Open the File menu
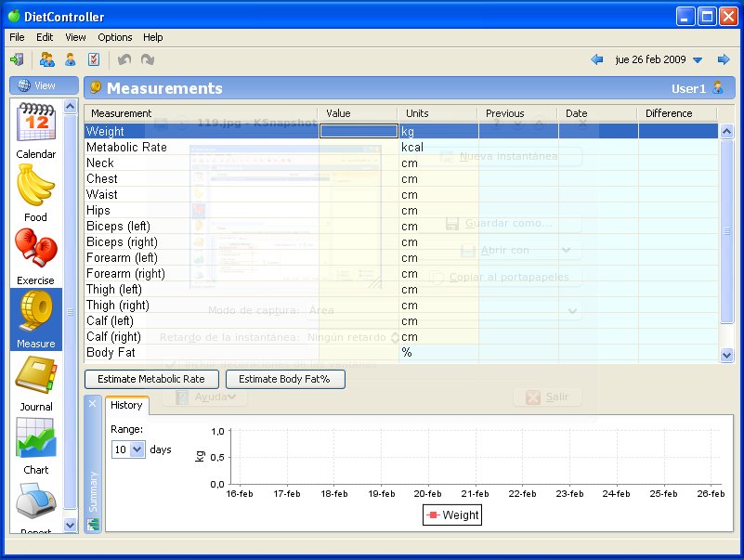 point(17,37)
